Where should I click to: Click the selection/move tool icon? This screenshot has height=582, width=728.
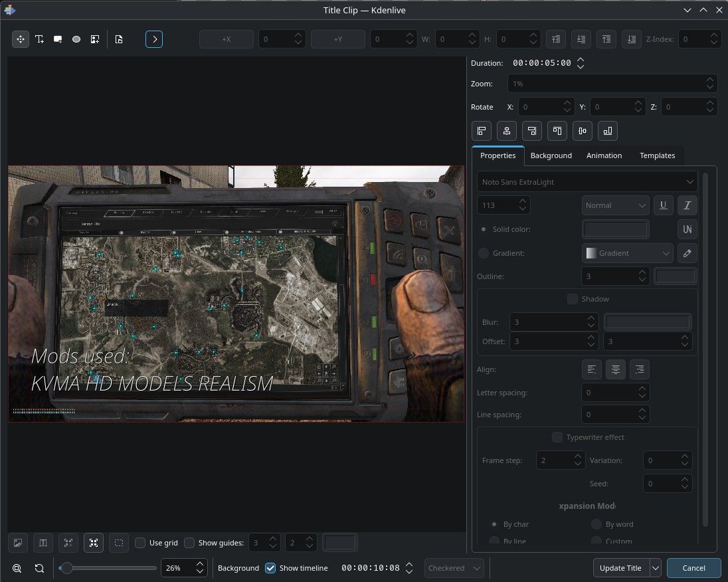(x=21, y=39)
